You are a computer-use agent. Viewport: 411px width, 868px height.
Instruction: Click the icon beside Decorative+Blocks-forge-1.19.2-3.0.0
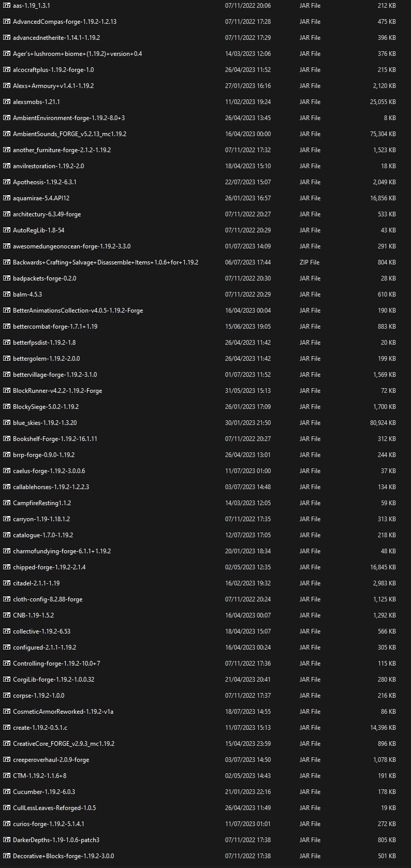coord(6,856)
